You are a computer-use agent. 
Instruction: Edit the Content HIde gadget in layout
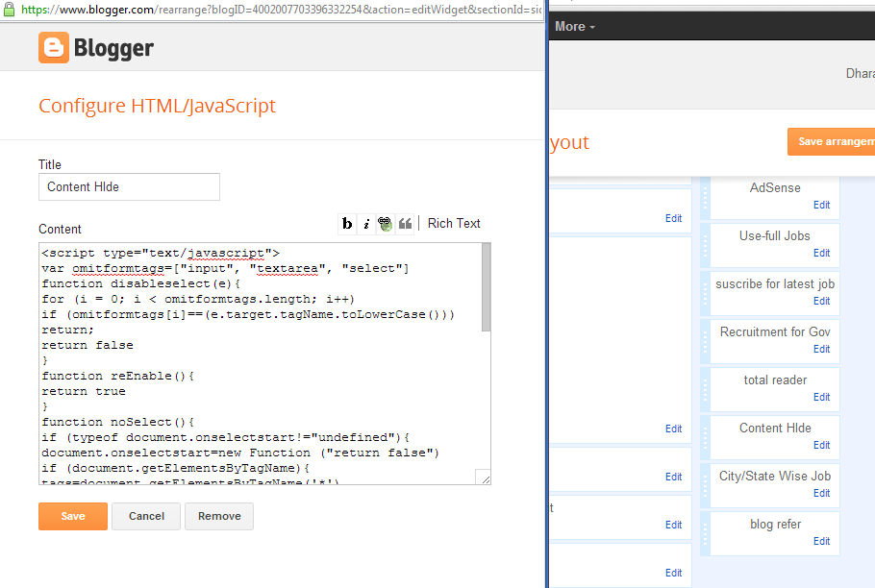click(x=821, y=445)
